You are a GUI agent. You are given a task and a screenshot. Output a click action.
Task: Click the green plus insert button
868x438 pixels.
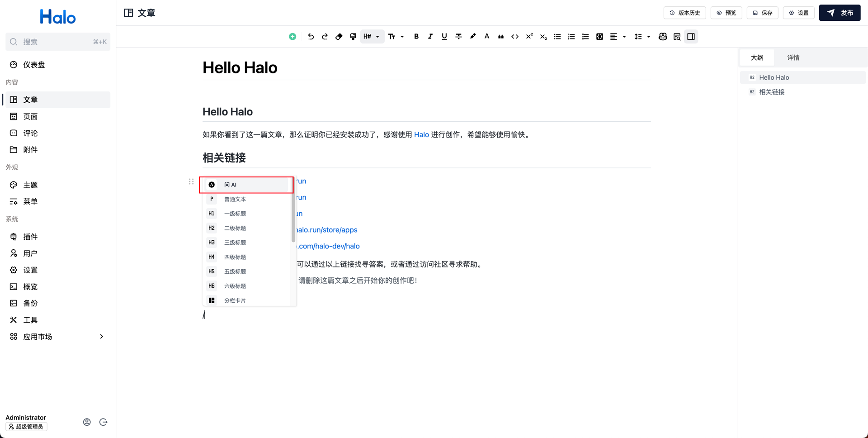(292, 37)
